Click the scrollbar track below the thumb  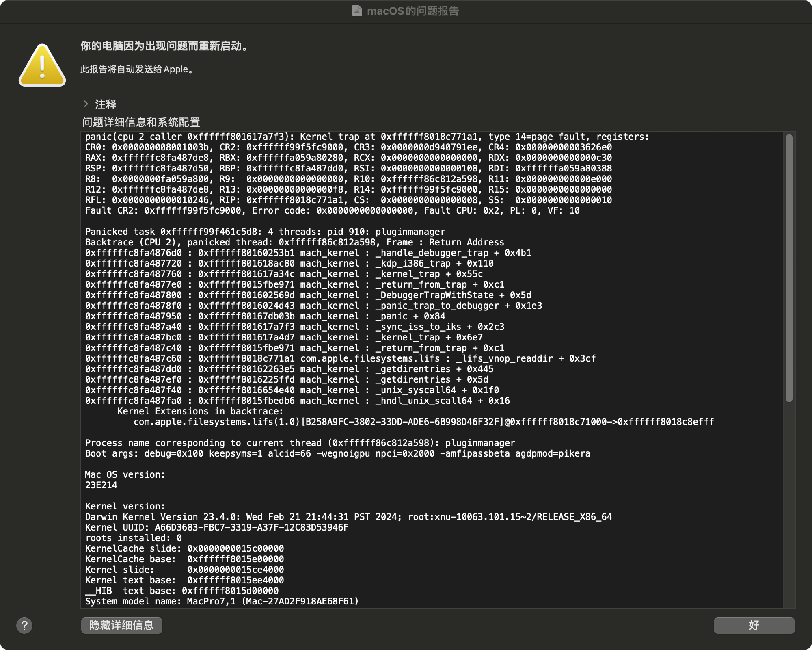(x=789, y=504)
